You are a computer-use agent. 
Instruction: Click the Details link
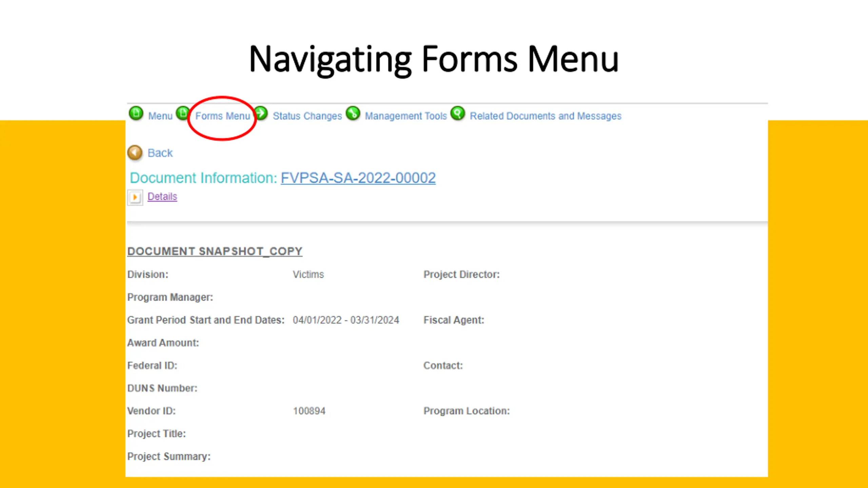[162, 197]
